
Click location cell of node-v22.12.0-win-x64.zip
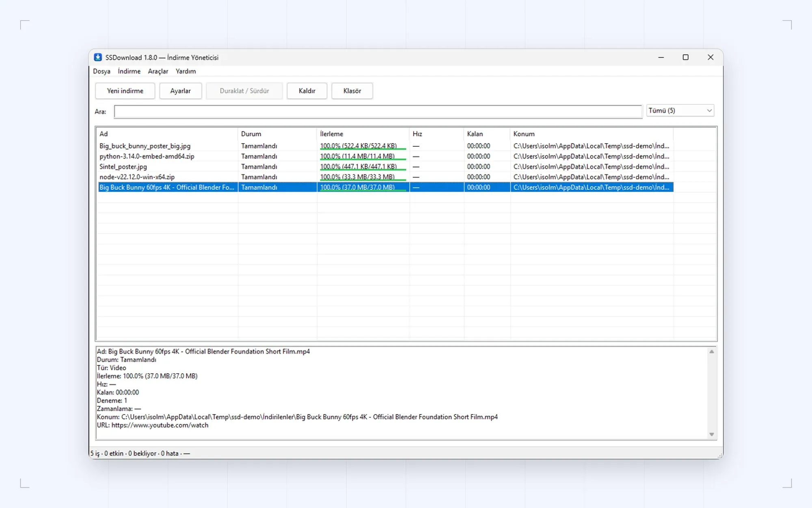point(592,177)
